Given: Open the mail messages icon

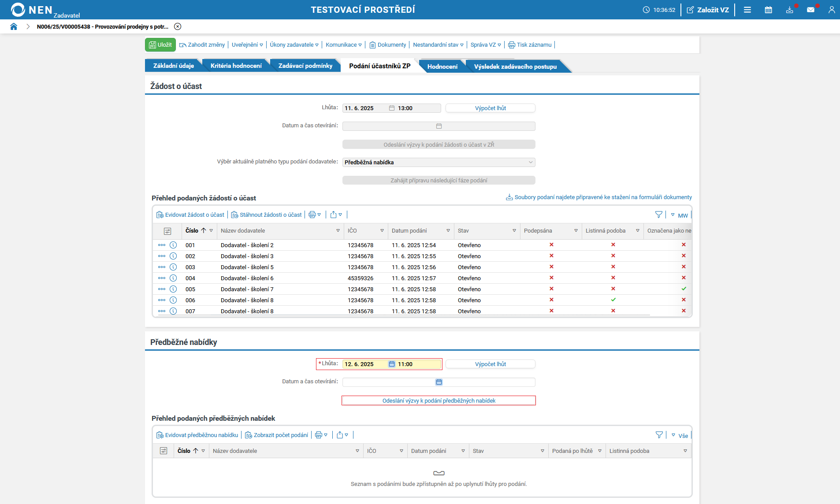Looking at the screenshot, I should (x=810, y=10).
